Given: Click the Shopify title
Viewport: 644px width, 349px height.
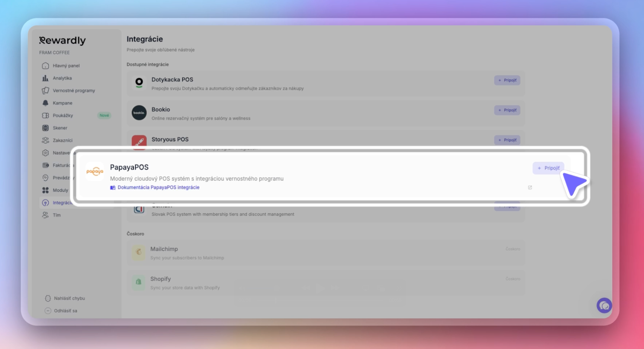Looking at the screenshot, I should pos(161,279).
